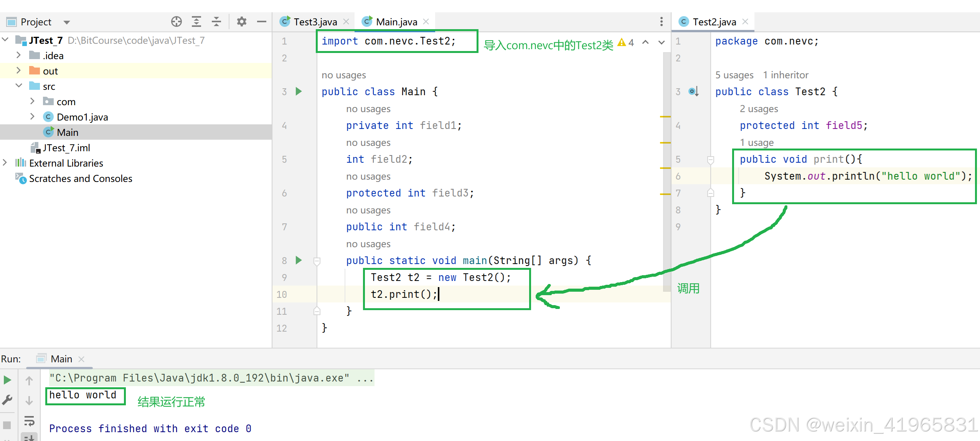
Task: Collapse the src folder in project tree
Action: click(18, 86)
